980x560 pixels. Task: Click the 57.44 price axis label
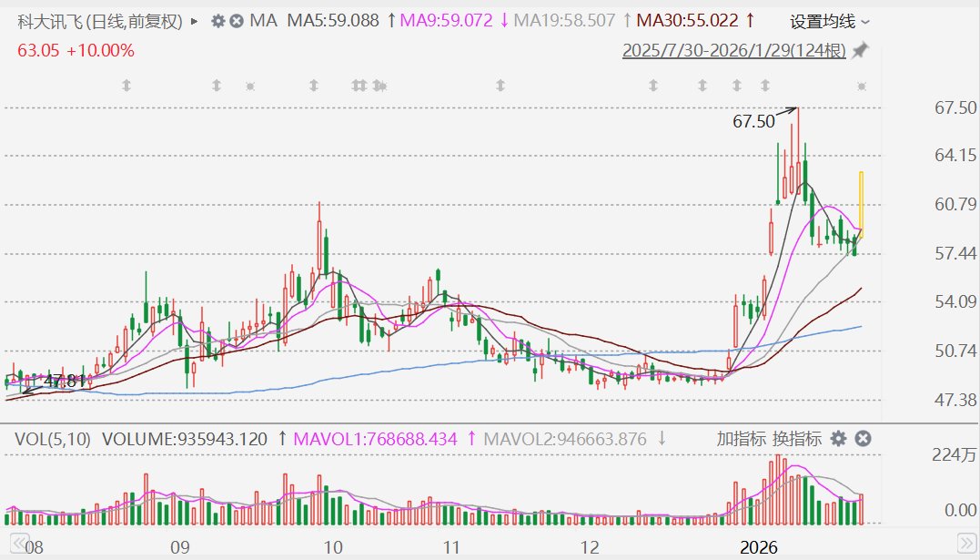[955, 253]
